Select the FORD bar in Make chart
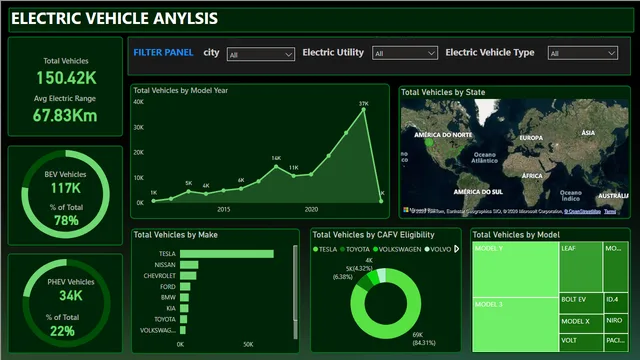The height and width of the screenshot is (360, 640). coord(185,287)
